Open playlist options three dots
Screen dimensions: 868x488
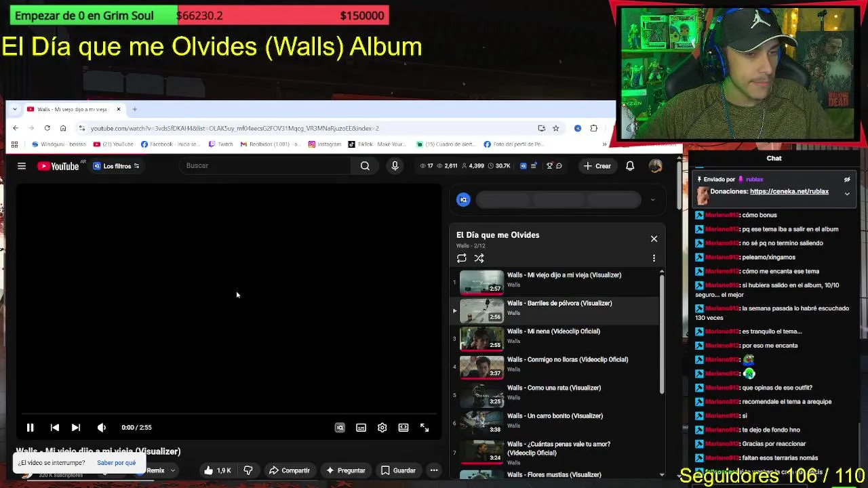coord(654,258)
